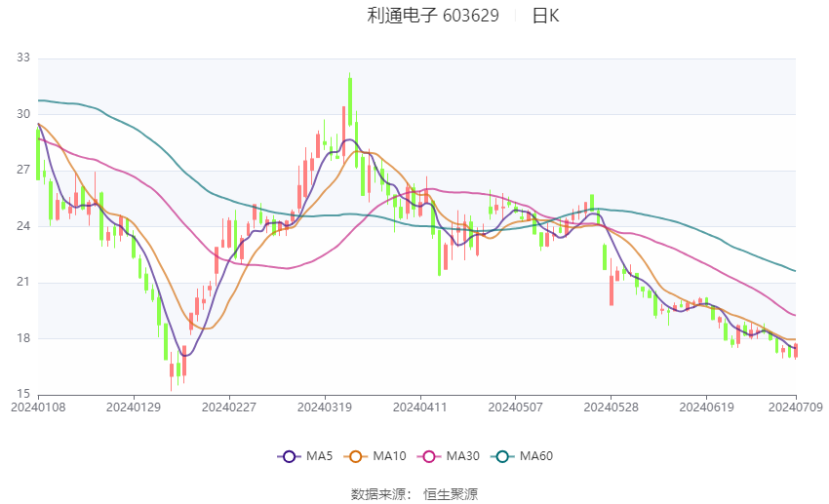Click the 33 price axis label
This screenshot has height=504, width=829.
[x=23, y=58]
